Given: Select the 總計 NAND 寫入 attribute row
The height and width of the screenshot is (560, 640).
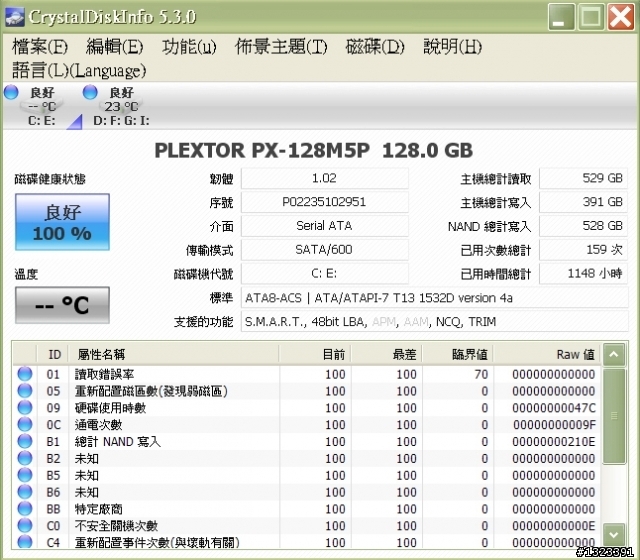Looking at the screenshot, I should [x=307, y=441].
